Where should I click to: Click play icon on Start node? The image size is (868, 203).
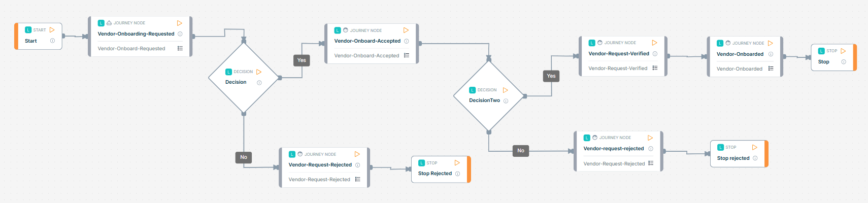coord(52,30)
